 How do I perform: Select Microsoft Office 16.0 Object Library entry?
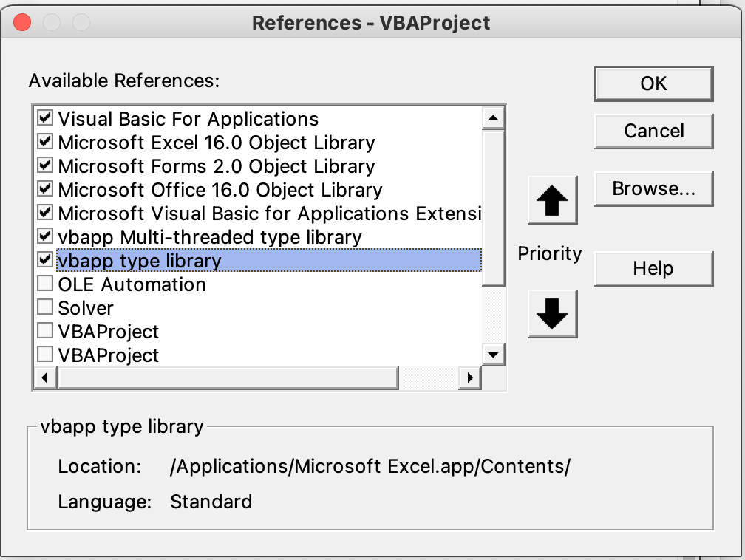pos(220,190)
